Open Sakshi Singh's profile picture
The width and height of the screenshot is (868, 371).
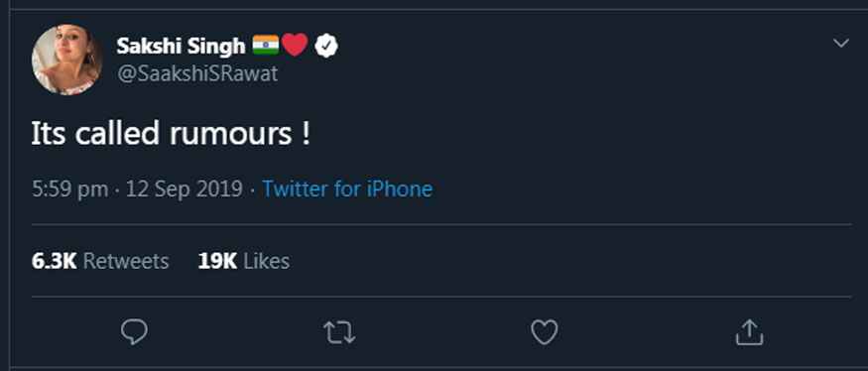point(67,60)
